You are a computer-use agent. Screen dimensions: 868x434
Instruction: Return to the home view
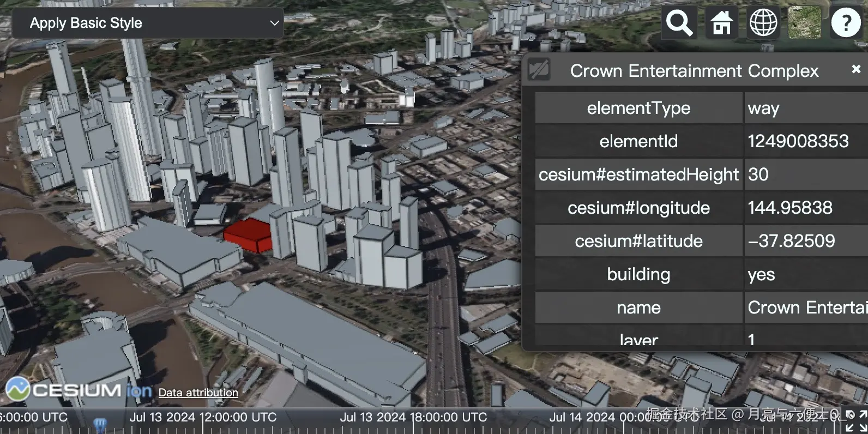721,23
